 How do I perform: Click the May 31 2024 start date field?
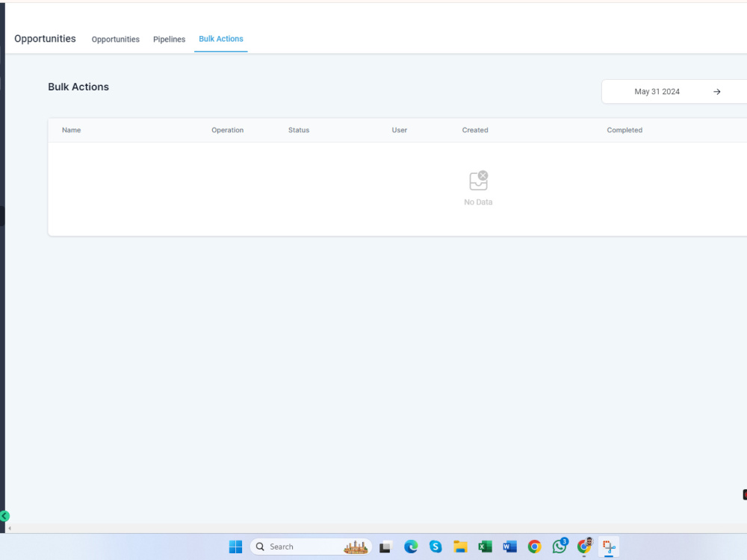(x=657, y=91)
